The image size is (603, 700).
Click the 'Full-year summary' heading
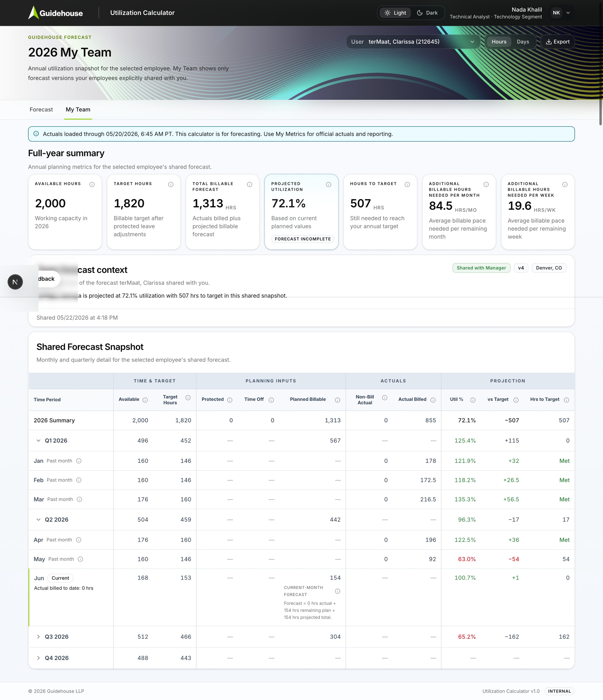pyautogui.click(x=66, y=153)
